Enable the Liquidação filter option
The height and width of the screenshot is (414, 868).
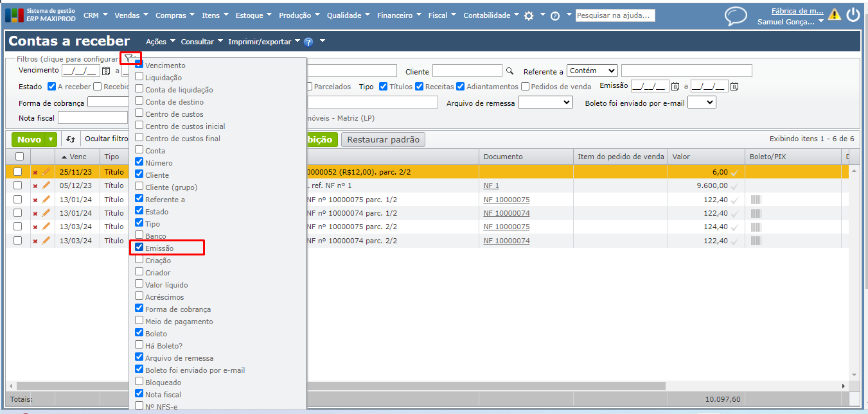click(139, 77)
